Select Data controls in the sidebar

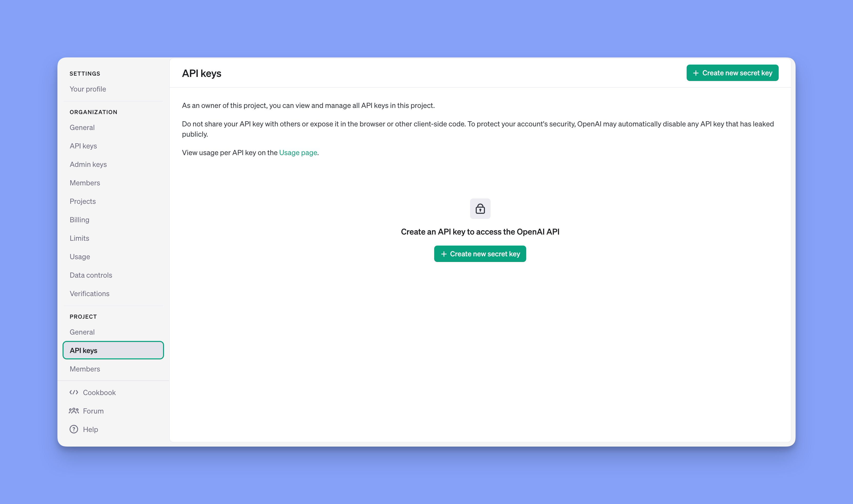click(90, 275)
